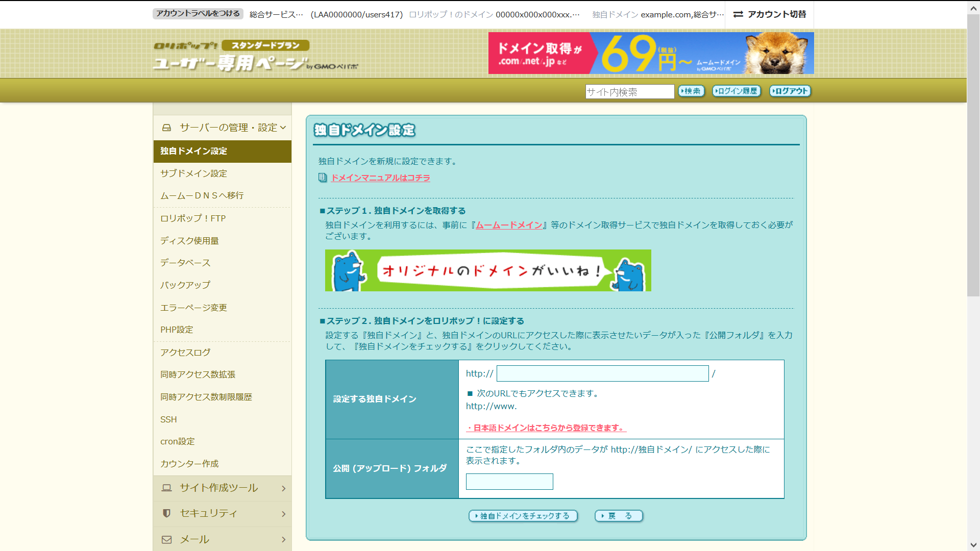The height and width of the screenshot is (551, 980).
Task: Click the shield icon for セキュリティ
Action: 166,513
